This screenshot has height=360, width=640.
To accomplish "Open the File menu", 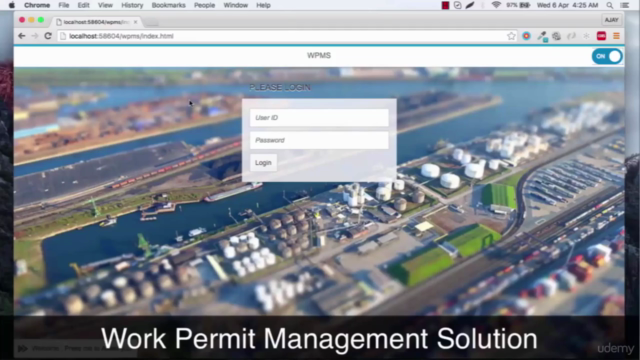I will (64, 5).
